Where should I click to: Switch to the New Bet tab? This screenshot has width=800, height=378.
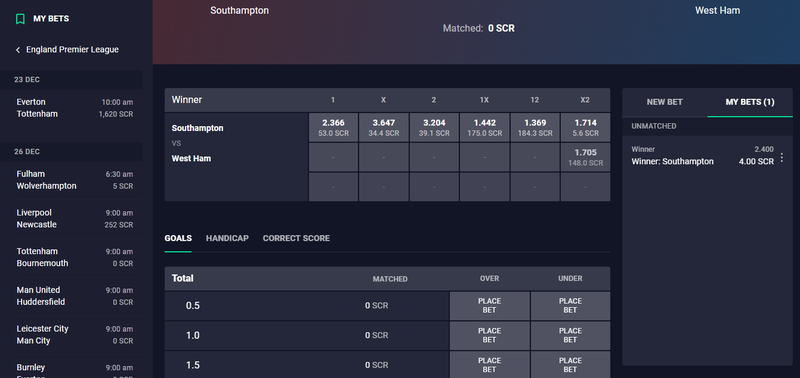coord(664,102)
